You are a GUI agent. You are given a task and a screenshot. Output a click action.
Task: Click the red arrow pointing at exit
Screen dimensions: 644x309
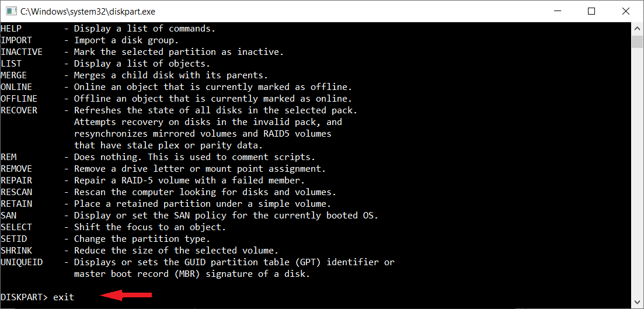[x=127, y=296]
